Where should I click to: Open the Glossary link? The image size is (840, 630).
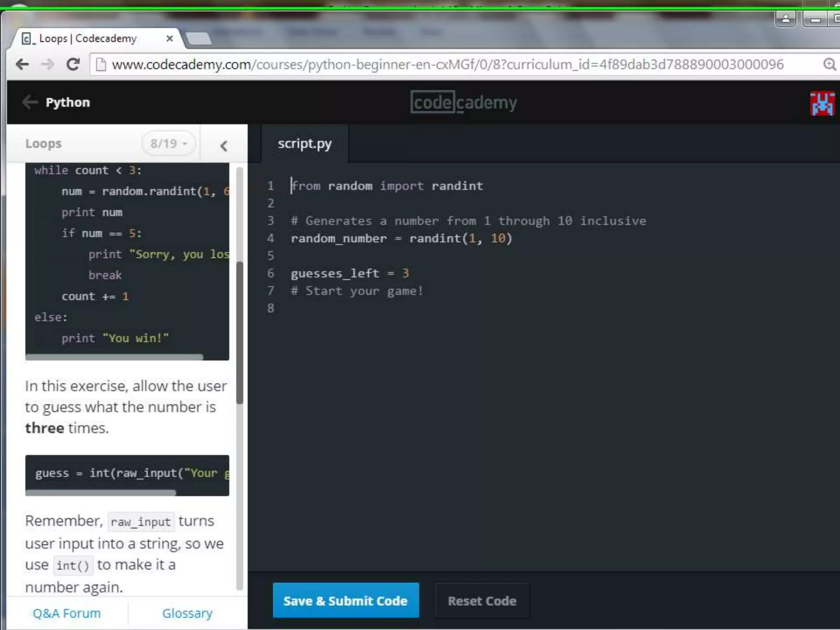click(x=187, y=613)
